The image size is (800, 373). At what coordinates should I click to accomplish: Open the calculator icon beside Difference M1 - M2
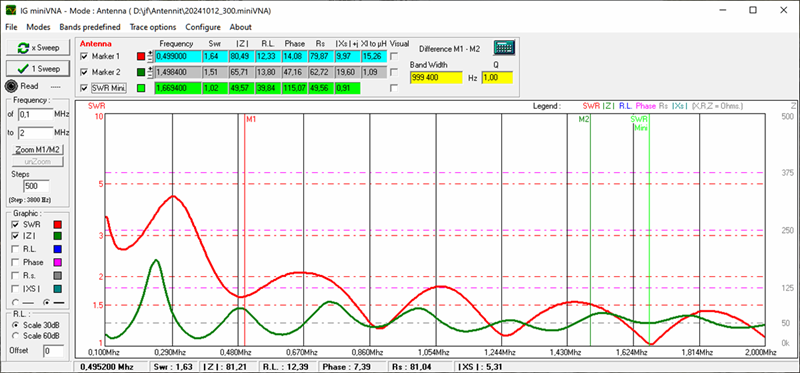[504, 48]
